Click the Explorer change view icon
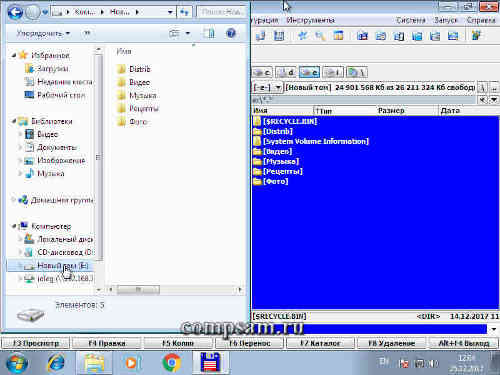Image resolution: width=500 pixels, height=375 pixels. pos(174,33)
